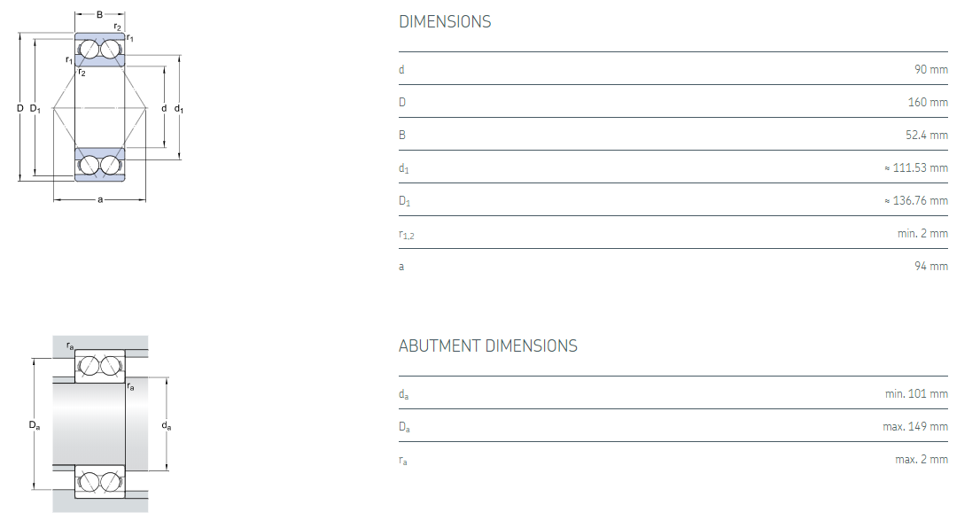Click the a label below the top drawing

[x=100, y=199]
